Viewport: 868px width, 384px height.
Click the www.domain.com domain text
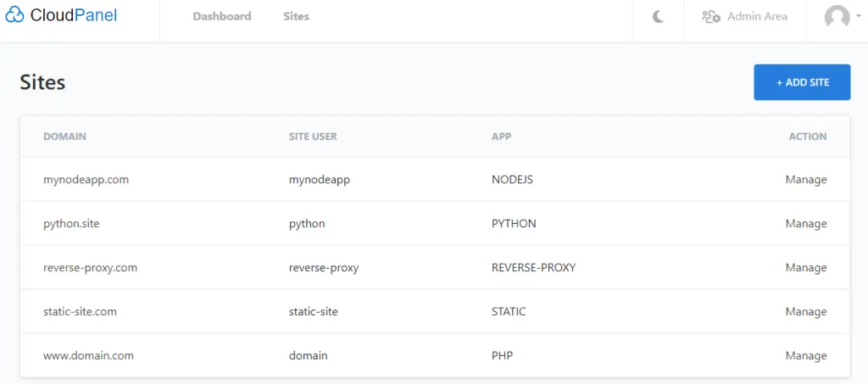click(88, 356)
